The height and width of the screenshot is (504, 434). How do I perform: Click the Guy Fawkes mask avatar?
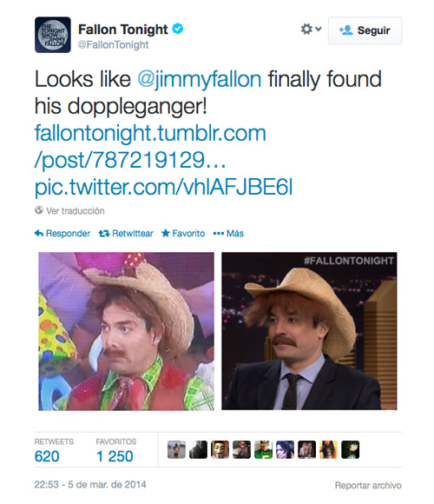pos(220,449)
